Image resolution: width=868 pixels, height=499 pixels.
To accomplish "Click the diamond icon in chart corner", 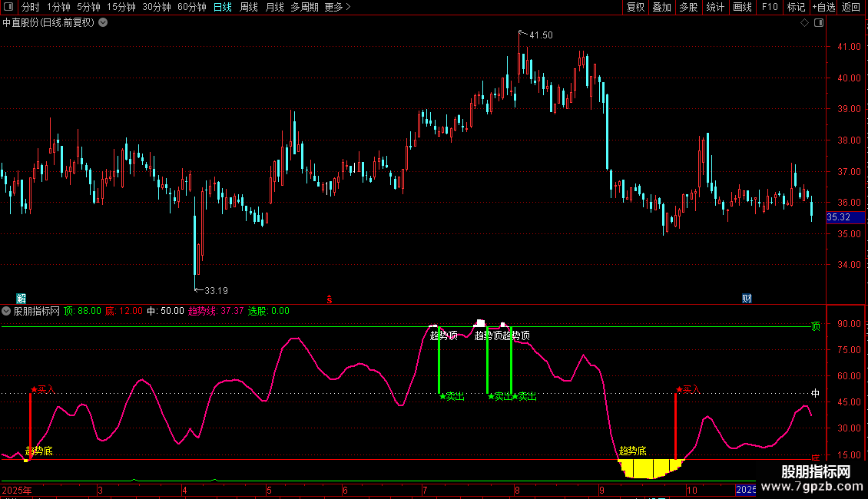I will (x=805, y=23).
